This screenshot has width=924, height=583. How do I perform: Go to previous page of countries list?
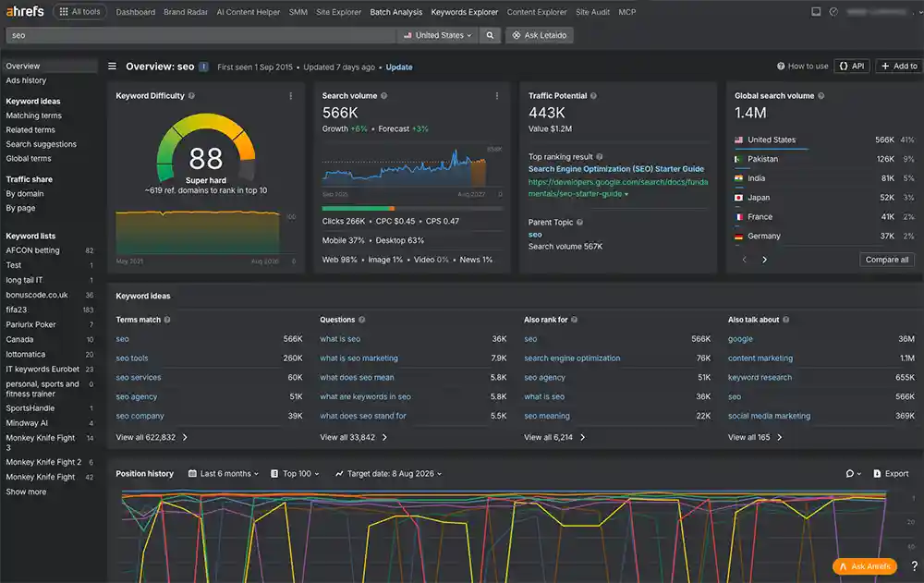(x=744, y=260)
